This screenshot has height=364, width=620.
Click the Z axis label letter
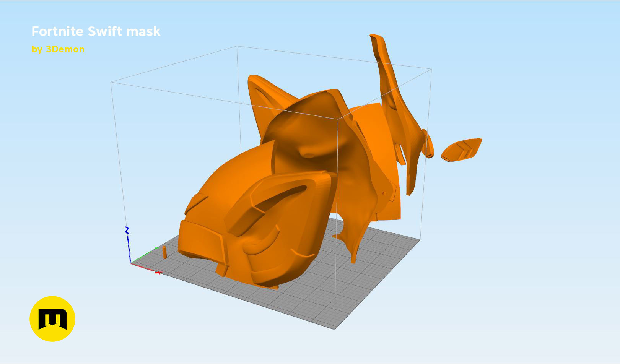[x=127, y=230]
